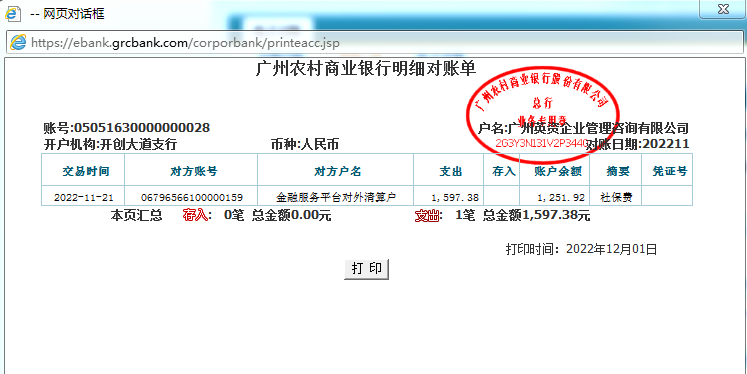Click the 支出 column header

(449, 170)
